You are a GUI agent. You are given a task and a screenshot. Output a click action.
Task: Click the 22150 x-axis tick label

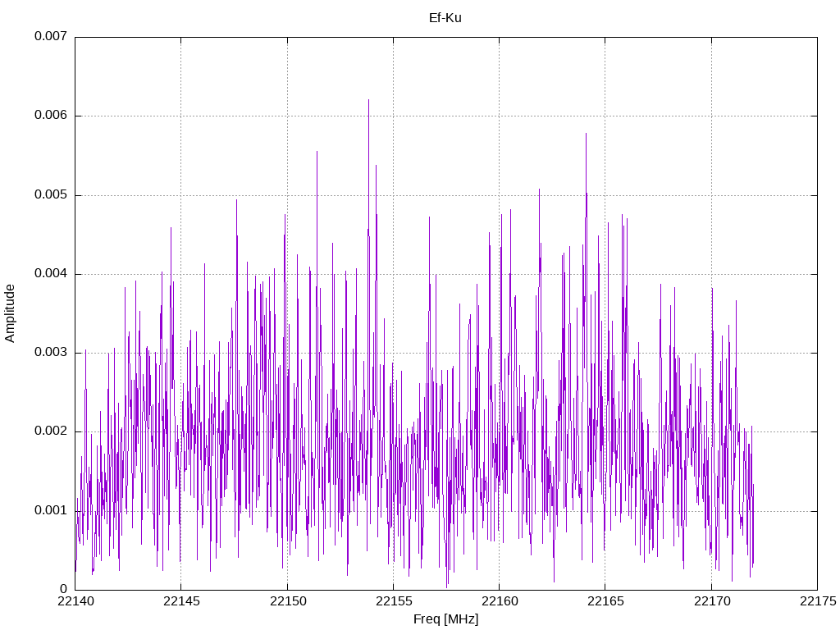(x=288, y=601)
